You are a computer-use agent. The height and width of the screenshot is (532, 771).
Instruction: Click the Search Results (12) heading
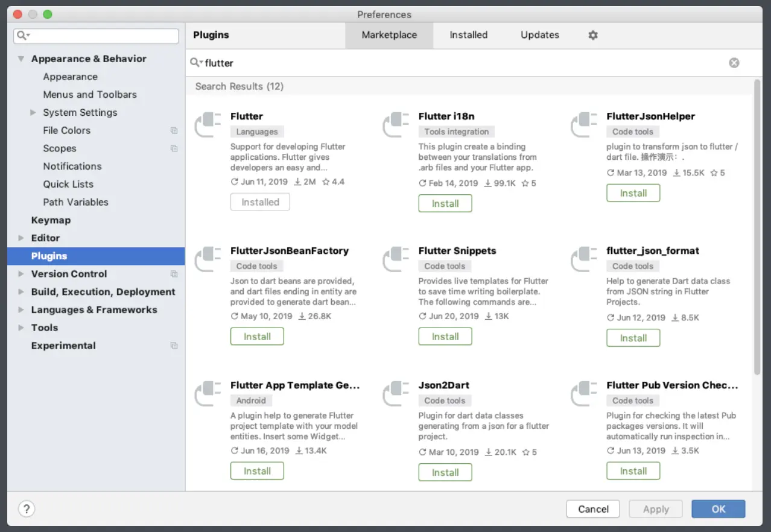[x=239, y=86]
